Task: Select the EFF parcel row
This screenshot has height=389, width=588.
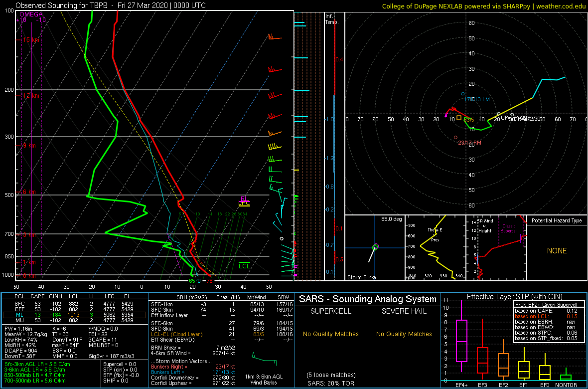Action: [75, 309]
